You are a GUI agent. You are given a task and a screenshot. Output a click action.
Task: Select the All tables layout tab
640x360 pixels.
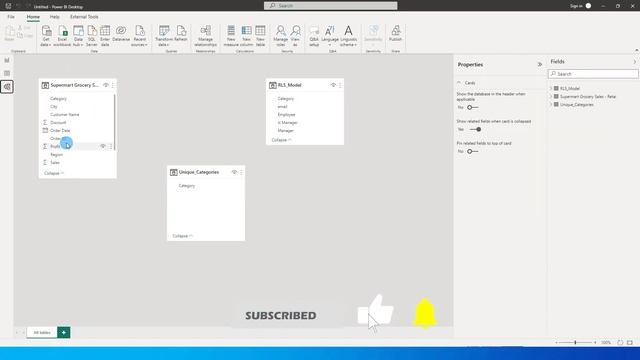pos(42,333)
